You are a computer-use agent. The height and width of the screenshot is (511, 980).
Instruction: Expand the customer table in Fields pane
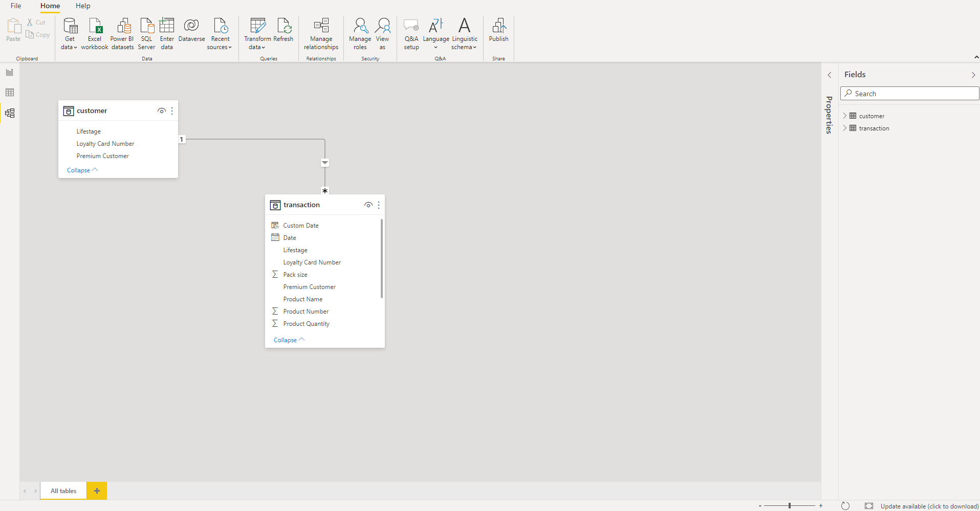(x=845, y=116)
